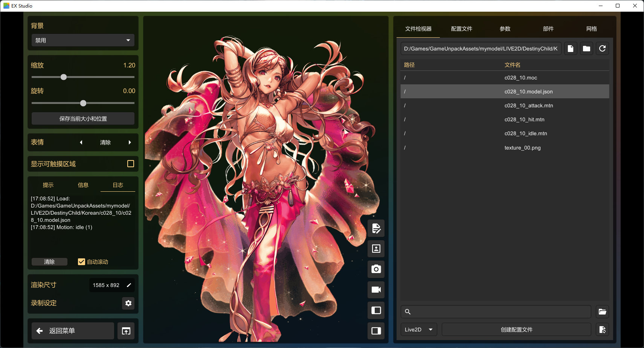
Task: Select file c028_10.moc
Action: tap(505, 78)
